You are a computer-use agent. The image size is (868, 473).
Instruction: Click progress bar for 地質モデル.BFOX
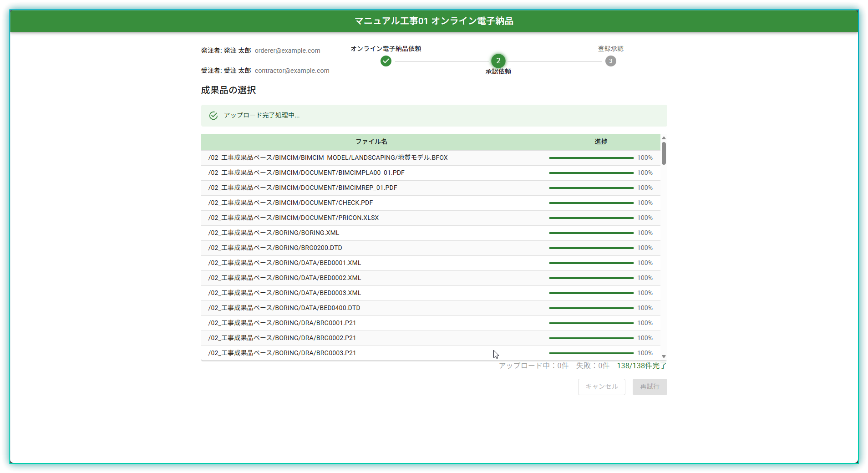591,158
